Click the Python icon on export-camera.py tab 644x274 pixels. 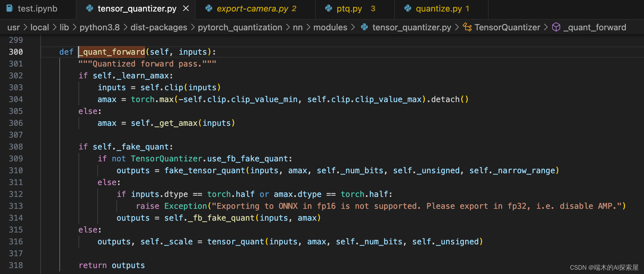(209, 8)
